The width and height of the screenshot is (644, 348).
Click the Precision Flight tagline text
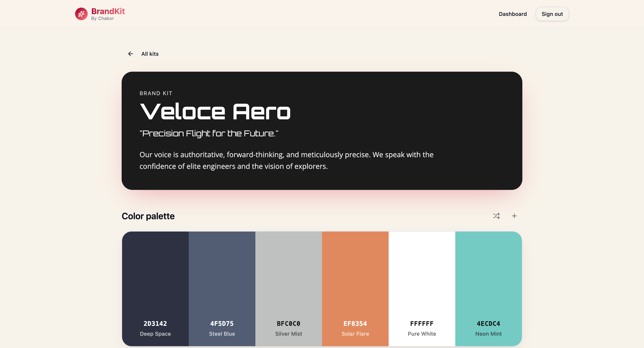tap(209, 133)
